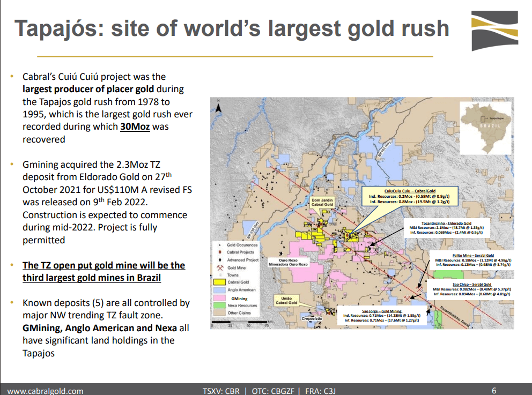Click the Gold Occurrences legend triangle icon
The image size is (532, 395).
click(220, 245)
